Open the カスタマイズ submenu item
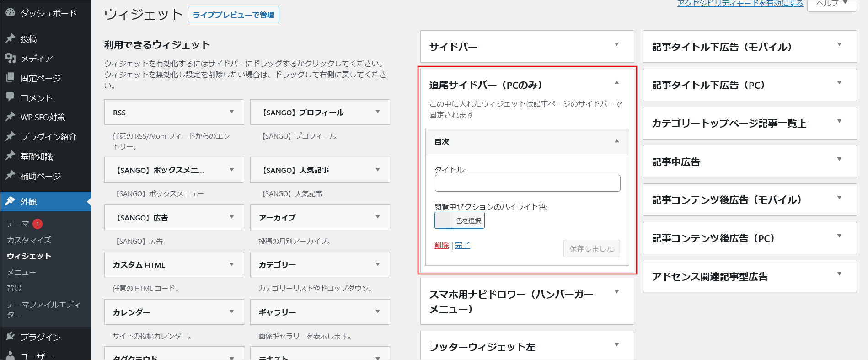868x360 pixels. click(x=29, y=240)
